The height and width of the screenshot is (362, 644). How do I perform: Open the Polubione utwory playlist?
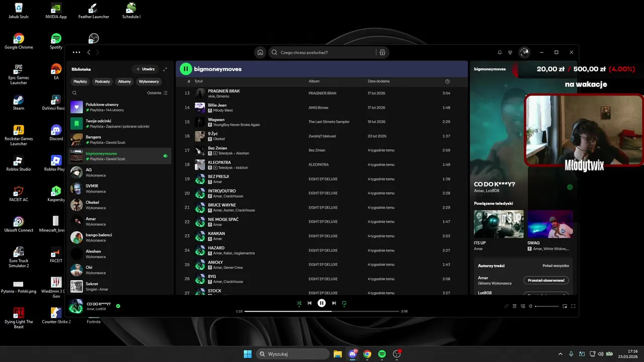pyautogui.click(x=120, y=107)
